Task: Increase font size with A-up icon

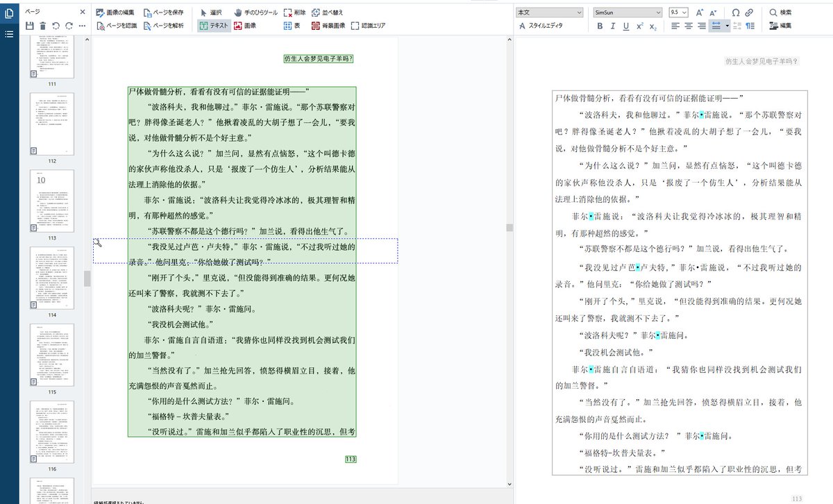Action: click(x=700, y=12)
